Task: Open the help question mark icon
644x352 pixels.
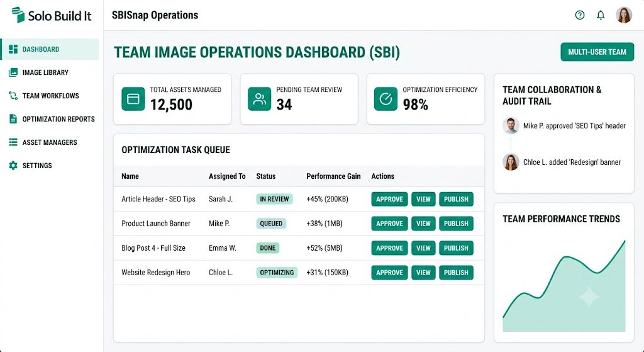Action: pos(579,15)
